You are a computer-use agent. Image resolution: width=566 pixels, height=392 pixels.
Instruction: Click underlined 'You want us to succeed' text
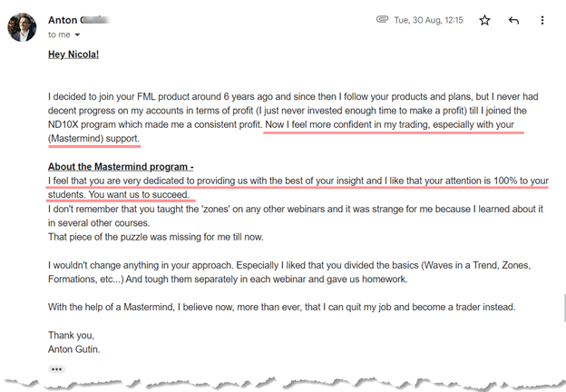pos(139,195)
